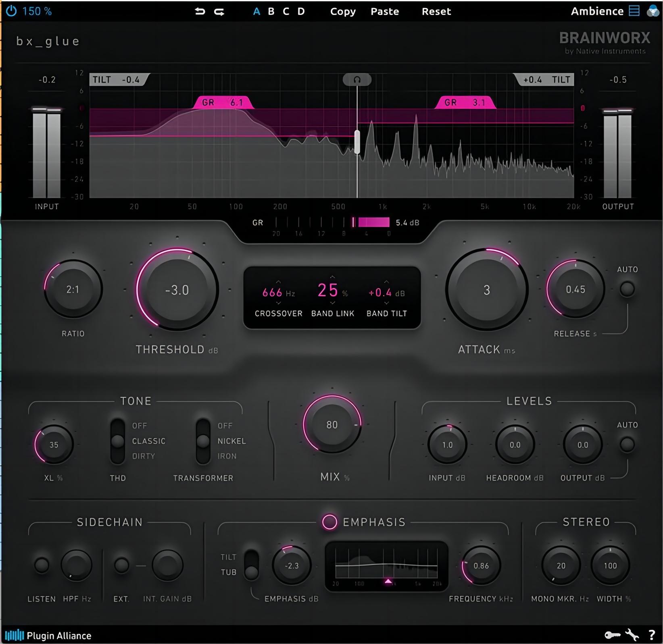The height and width of the screenshot is (644, 663).
Task: Switch to settings slot B
Action: (271, 11)
